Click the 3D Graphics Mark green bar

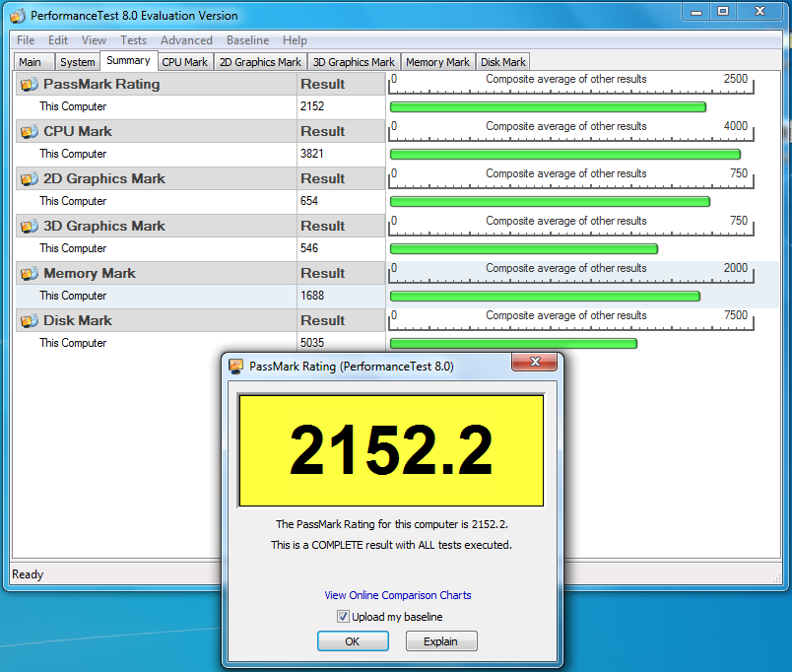[x=524, y=248]
